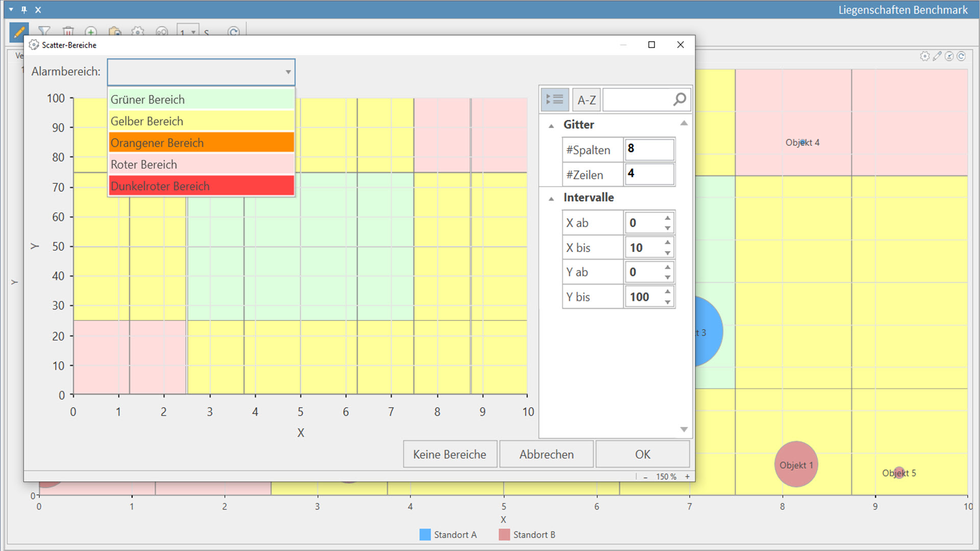Screen dimensions: 980x551
Task: Click the #Spalten value field
Action: pyautogui.click(x=649, y=149)
